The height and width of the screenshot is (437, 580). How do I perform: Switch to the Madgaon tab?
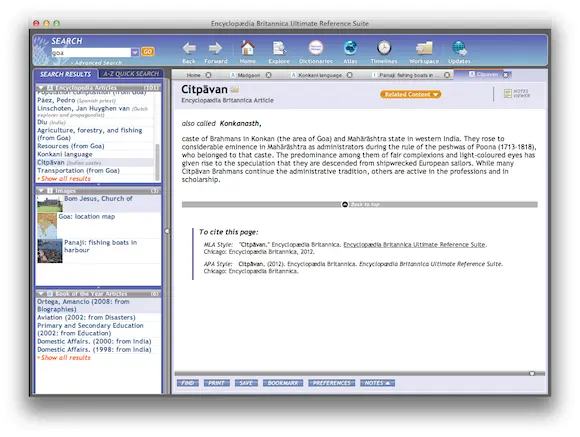(x=248, y=75)
